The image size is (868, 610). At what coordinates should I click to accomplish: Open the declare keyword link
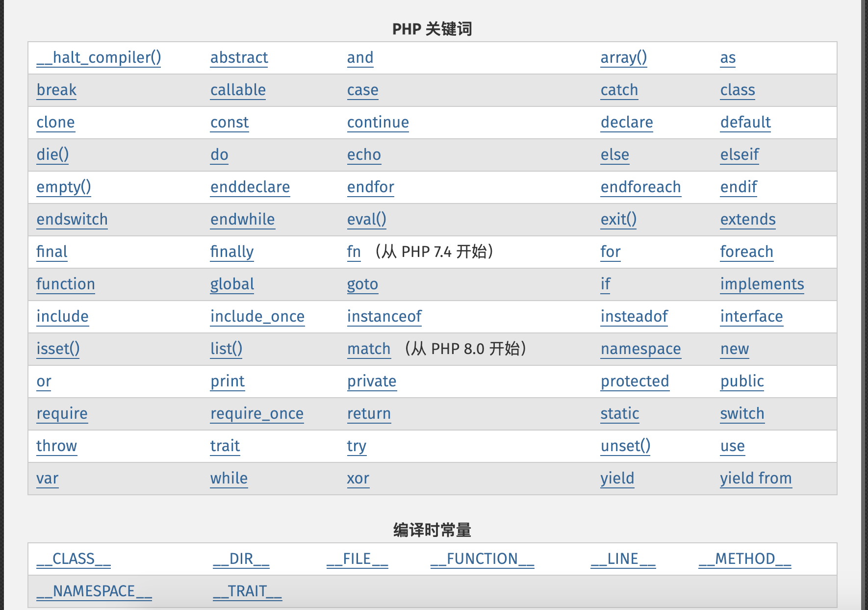click(x=627, y=123)
